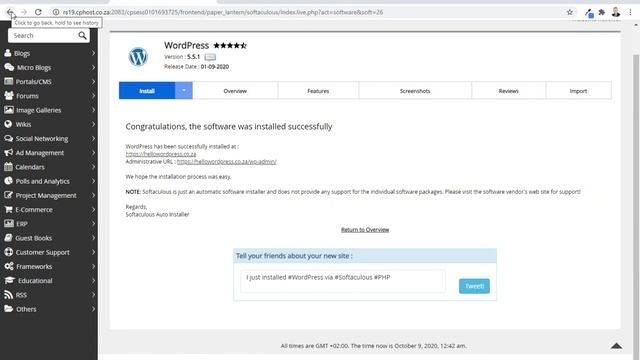Open the Administrative URL wp-admin link
640x360 pixels.
(x=227, y=162)
